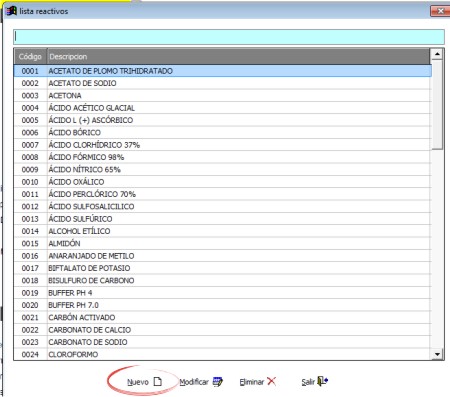This screenshot has height=397, width=450.
Task: Select ÁCIDO SULFOSALICILICO row
Action: [x=222, y=207]
